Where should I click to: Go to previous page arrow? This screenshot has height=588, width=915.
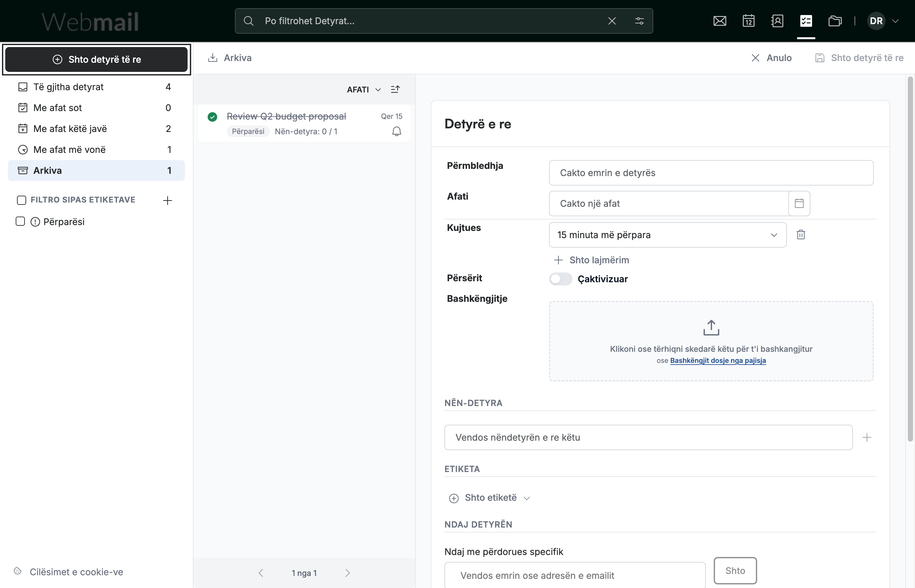tap(261, 573)
